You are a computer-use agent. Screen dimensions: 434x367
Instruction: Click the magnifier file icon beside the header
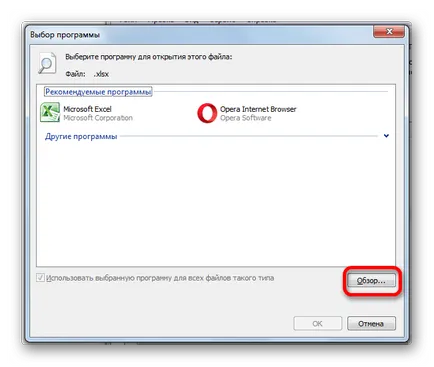click(47, 63)
